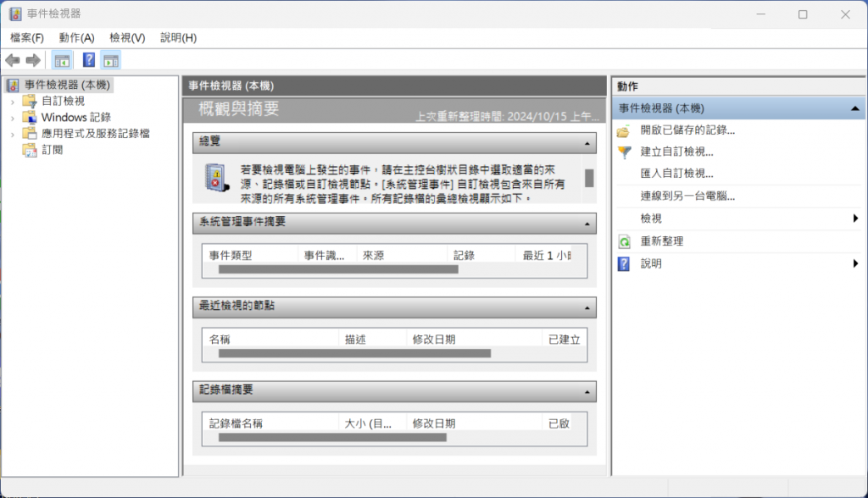Click the Forward arrow toolbar icon
The height and width of the screenshot is (498, 868).
tap(33, 60)
